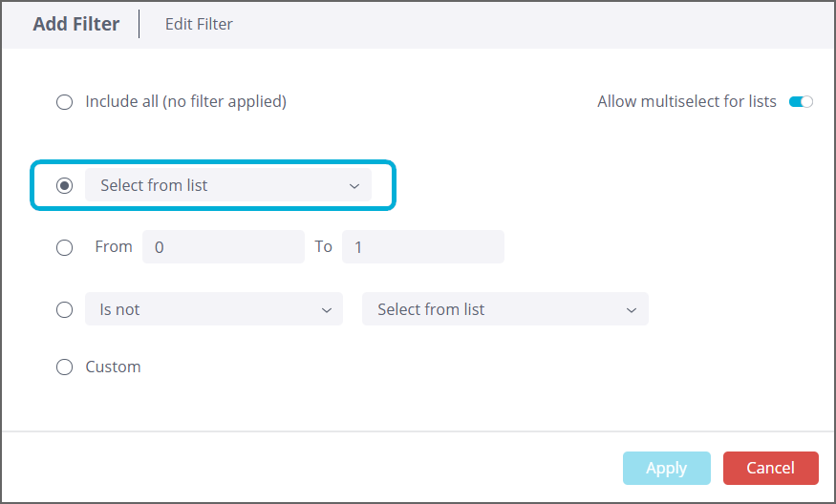836x504 pixels.
Task: Click the chevron of the rightmost list dropdown
Action: [631, 310]
